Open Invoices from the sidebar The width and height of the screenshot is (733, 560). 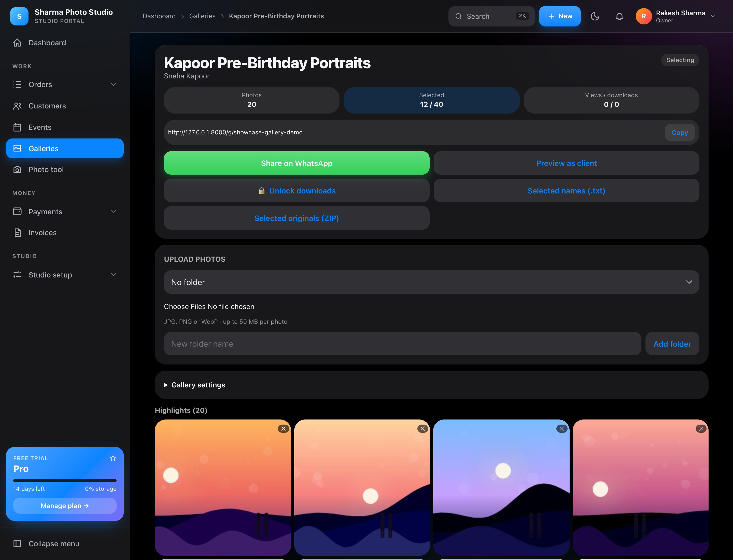65,233
